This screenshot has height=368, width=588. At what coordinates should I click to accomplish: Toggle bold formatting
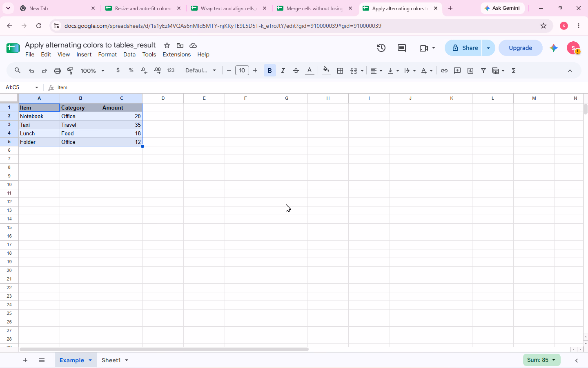tap(269, 71)
